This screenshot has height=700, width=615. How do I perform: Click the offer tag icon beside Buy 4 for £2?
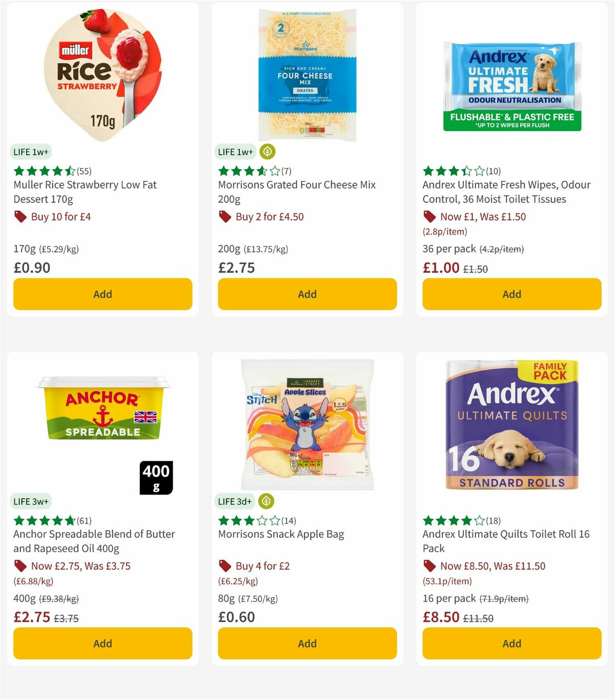tap(224, 566)
